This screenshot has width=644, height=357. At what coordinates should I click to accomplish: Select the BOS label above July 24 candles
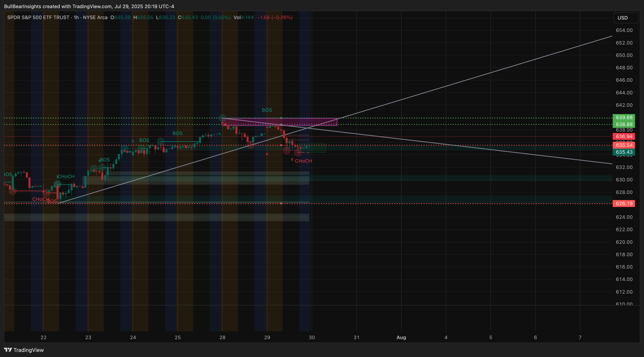coord(144,140)
